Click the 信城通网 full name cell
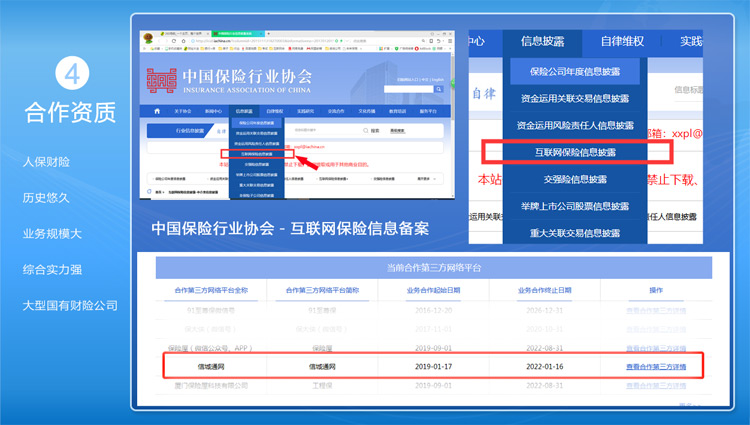Viewport: 750px width, 425px height. 211,367
